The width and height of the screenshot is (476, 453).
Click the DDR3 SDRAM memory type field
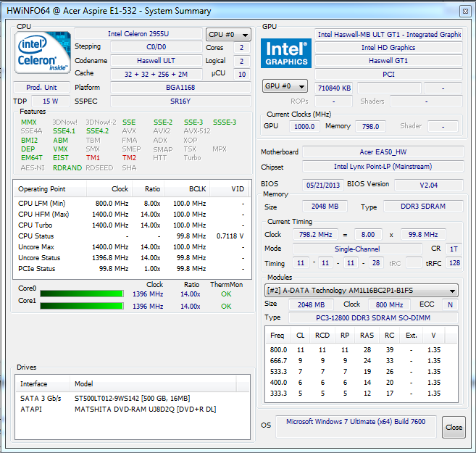click(x=423, y=206)
